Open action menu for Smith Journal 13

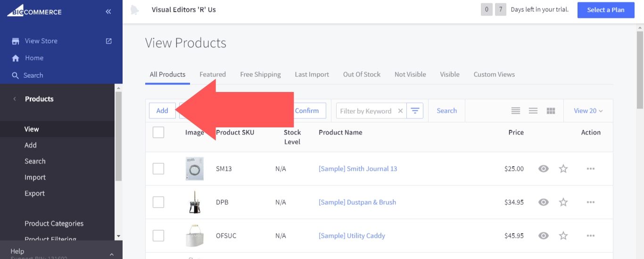(x=591, y=168)
